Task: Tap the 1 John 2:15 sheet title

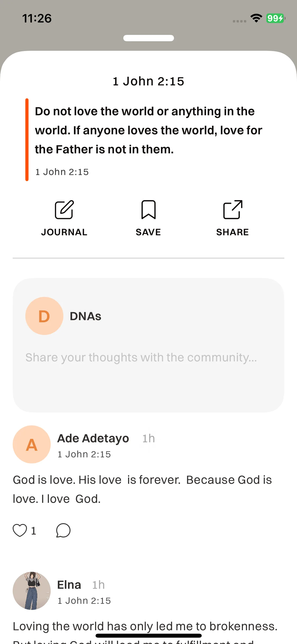Action: pyautogui.click(x=148, y=81)
